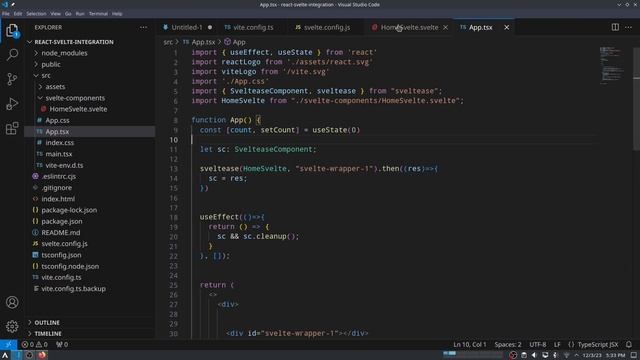Open the File menu
The image size is (640, 360).
pos(6,14)
